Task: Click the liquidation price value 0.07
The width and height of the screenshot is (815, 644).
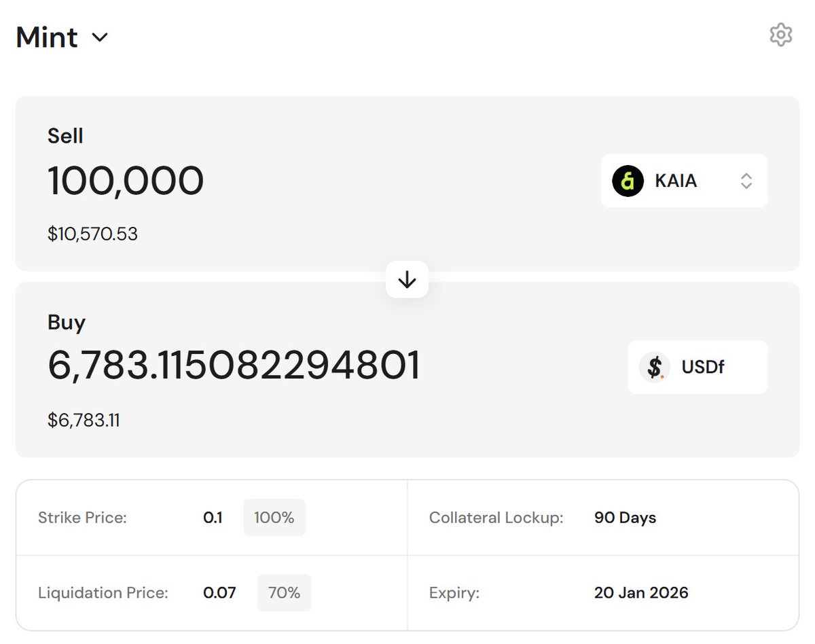Action: [x=219, y=592]
